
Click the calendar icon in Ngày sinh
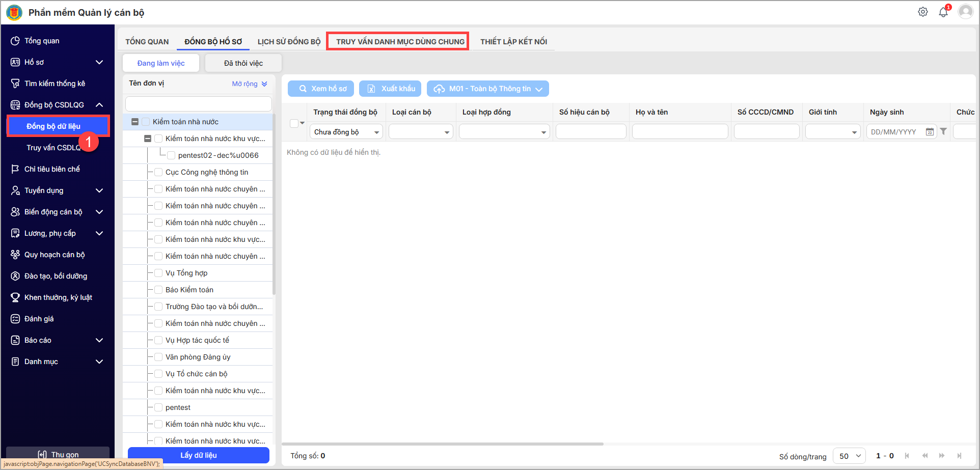coord(930,132)
